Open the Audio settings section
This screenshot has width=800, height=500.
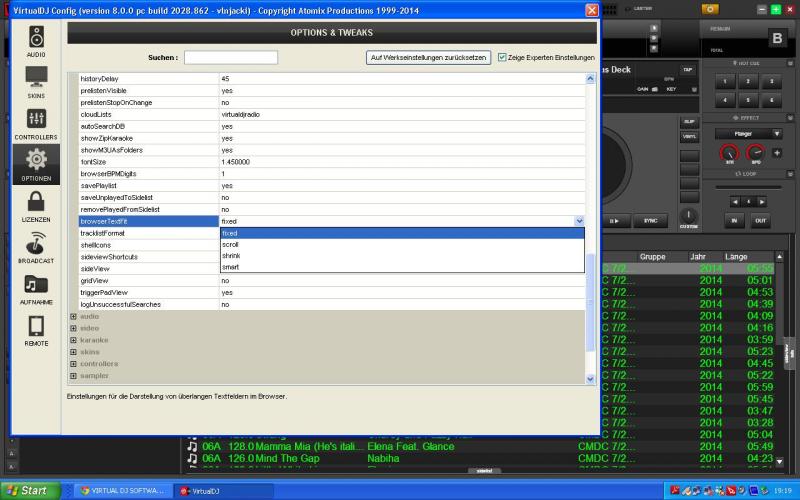(36, 41)
